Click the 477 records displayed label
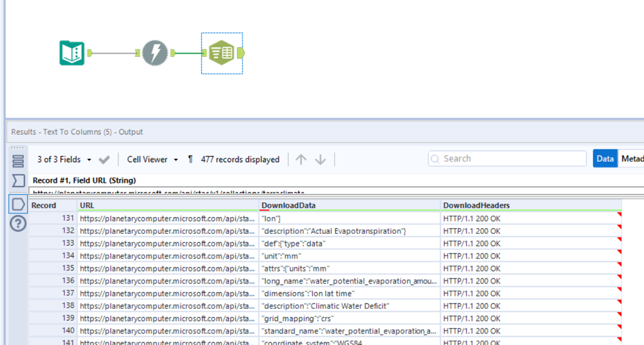 (x=240, y=160)
